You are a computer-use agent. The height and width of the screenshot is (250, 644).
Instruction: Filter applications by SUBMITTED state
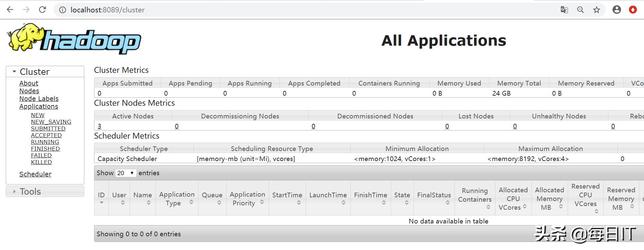click(x=48, y=129)
